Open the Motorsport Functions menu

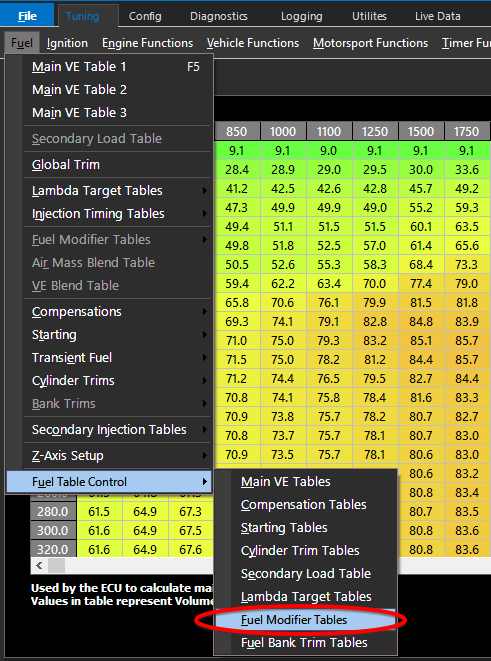[x=370, y=43]
